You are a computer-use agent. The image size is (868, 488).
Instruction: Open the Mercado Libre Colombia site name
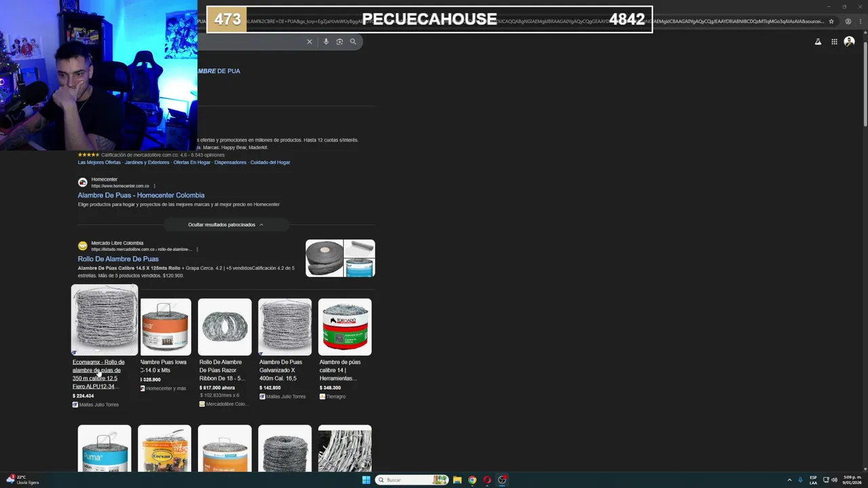click(x=117, y=243)
